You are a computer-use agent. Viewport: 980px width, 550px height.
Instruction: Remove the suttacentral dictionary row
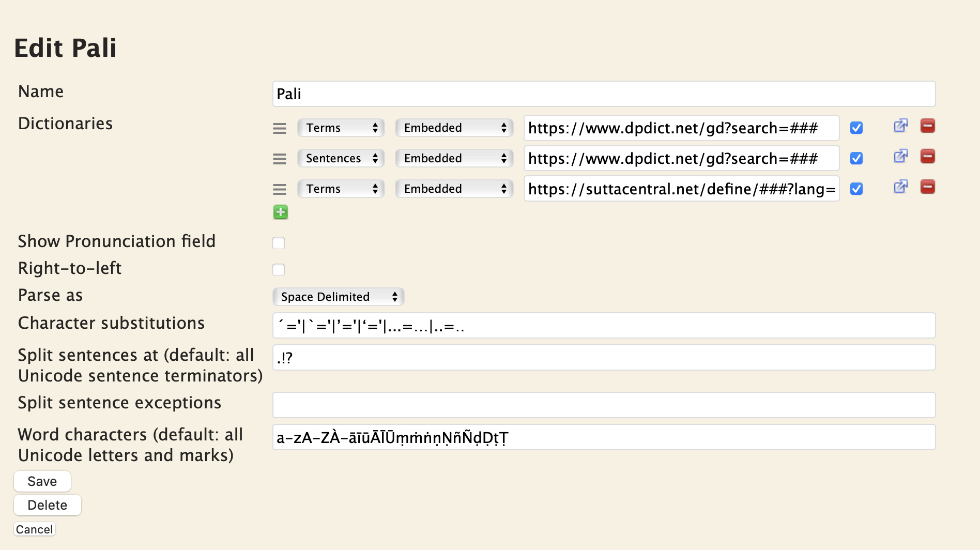(927, 187)
